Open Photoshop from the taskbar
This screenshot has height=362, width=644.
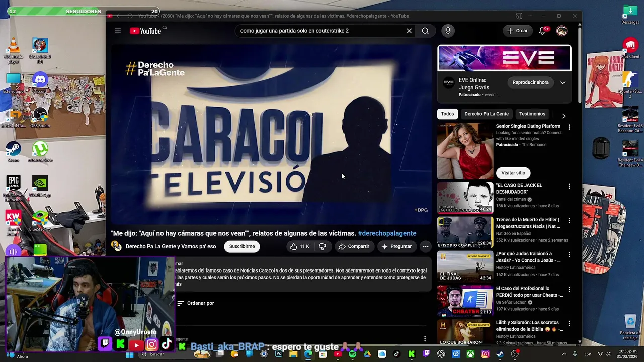[x=279, y=354]
